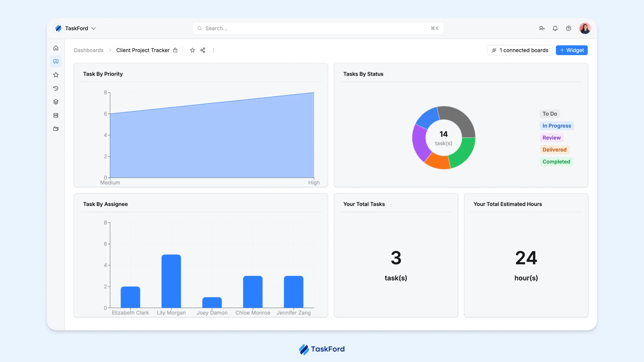644x362 pixels.
Task: Open the 1 connected boards button
Action: point(520,50)
